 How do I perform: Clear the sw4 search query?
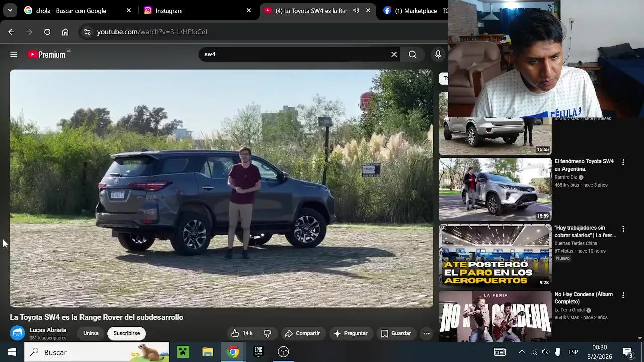394,54
